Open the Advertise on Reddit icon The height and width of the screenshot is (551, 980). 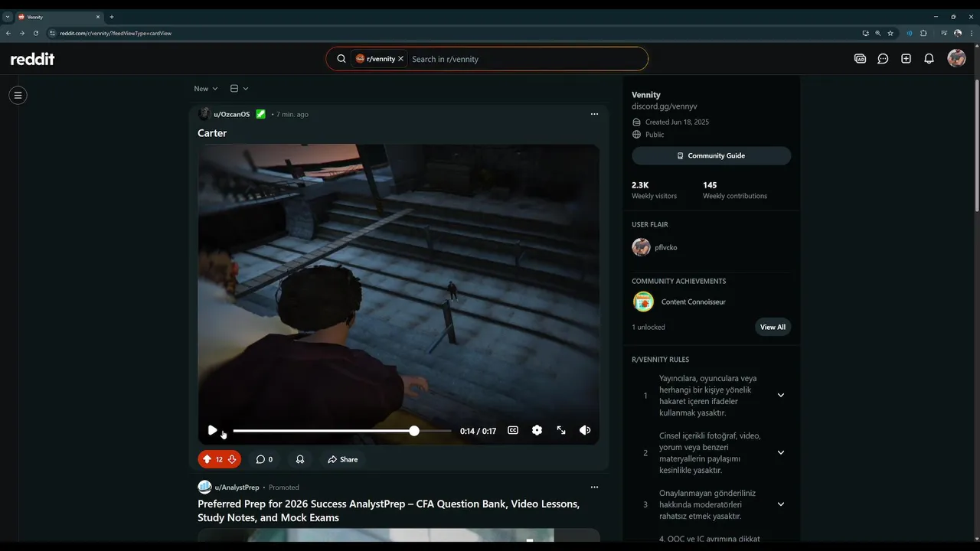[860, 59]
